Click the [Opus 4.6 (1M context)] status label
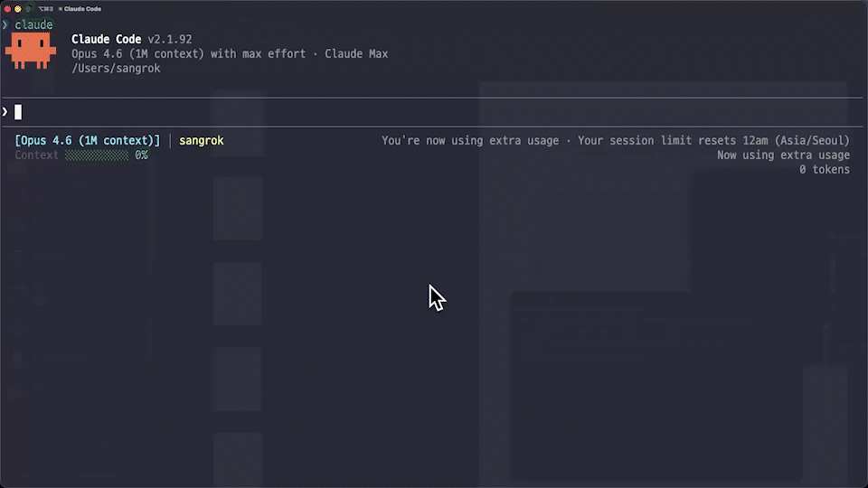 click(88, 141)
